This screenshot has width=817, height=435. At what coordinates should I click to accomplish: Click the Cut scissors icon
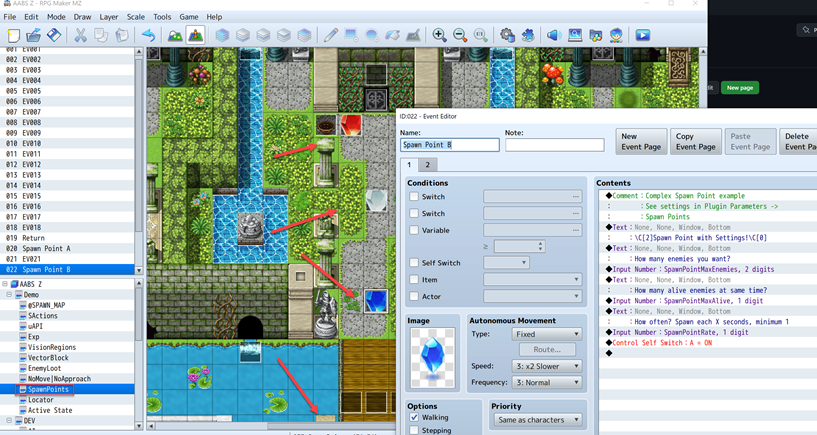click(x=81, y=35)
